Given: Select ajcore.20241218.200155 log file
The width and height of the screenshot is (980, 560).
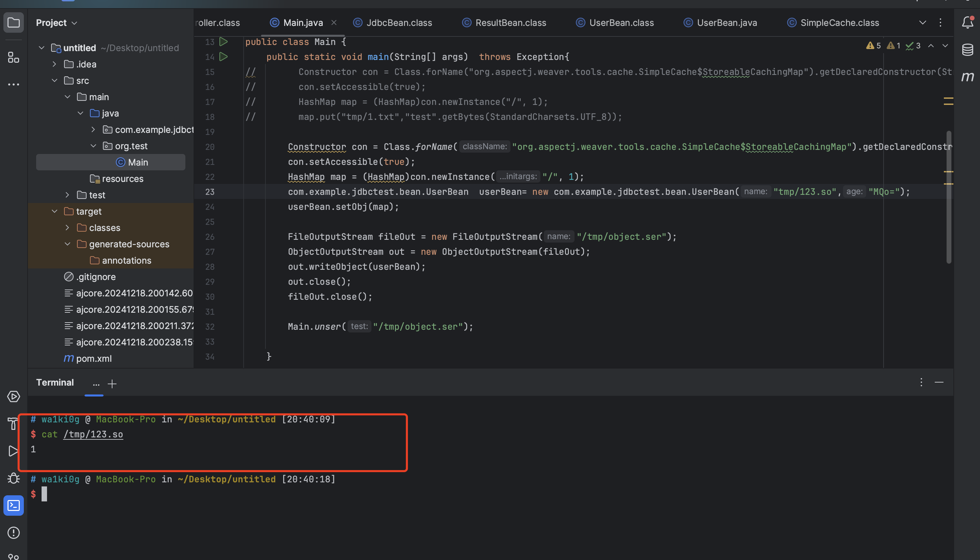Looking at the screenshot, I should 128,309.
